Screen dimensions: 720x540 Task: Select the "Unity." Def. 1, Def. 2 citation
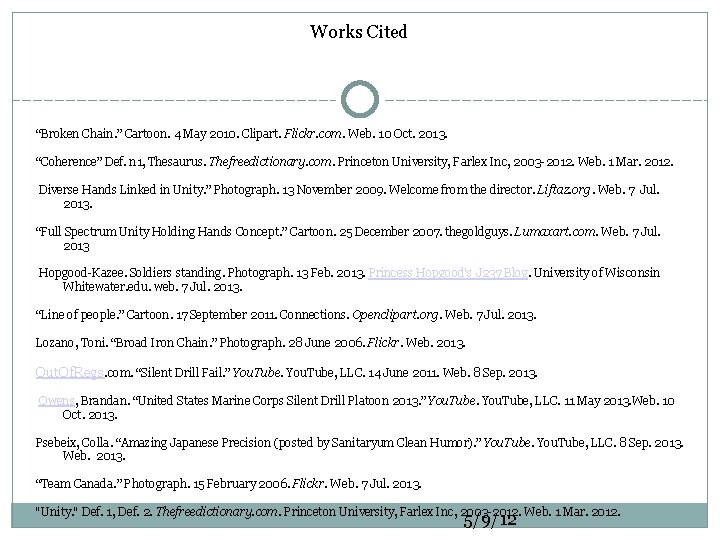pos(328,512)
